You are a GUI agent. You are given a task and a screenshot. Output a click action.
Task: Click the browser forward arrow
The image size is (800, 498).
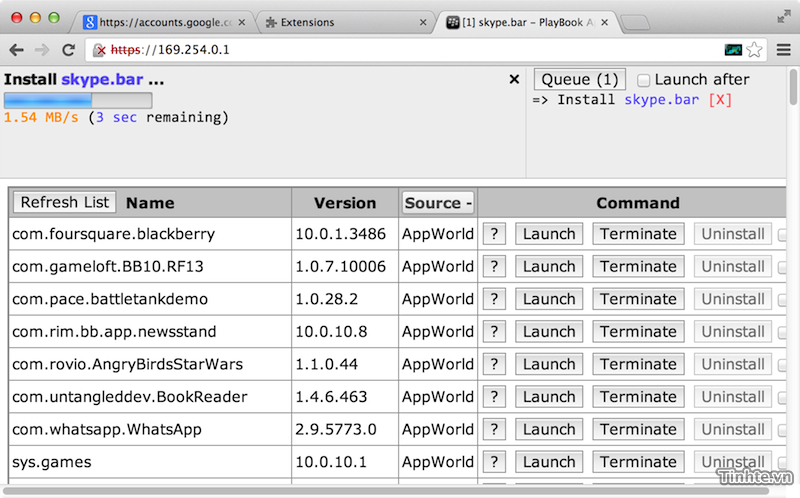click(42, 50)
